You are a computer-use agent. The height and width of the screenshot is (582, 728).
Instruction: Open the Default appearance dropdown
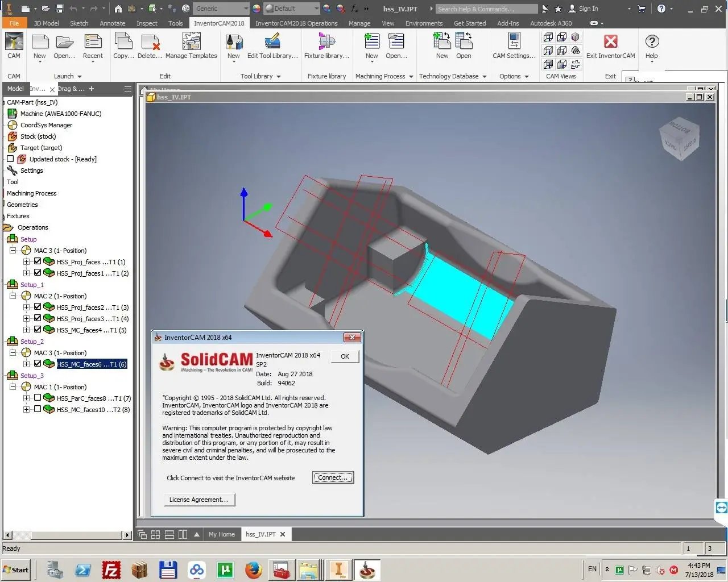coord(316,9)
